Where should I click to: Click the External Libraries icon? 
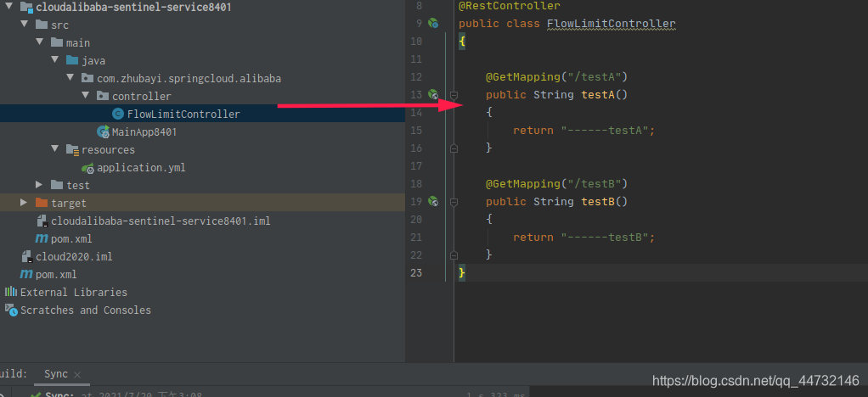pyautogui.click(x=11, y=292)
